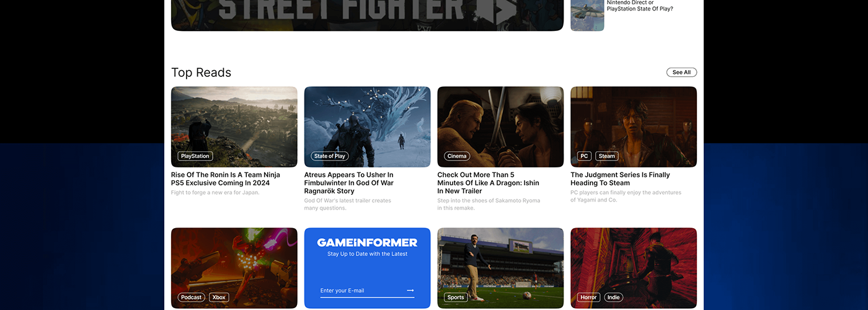The height and width of the screenshot is (310, 868).
Task: Click 'Stay Up to Date with the Latest'
Action: tap(367, 254)
